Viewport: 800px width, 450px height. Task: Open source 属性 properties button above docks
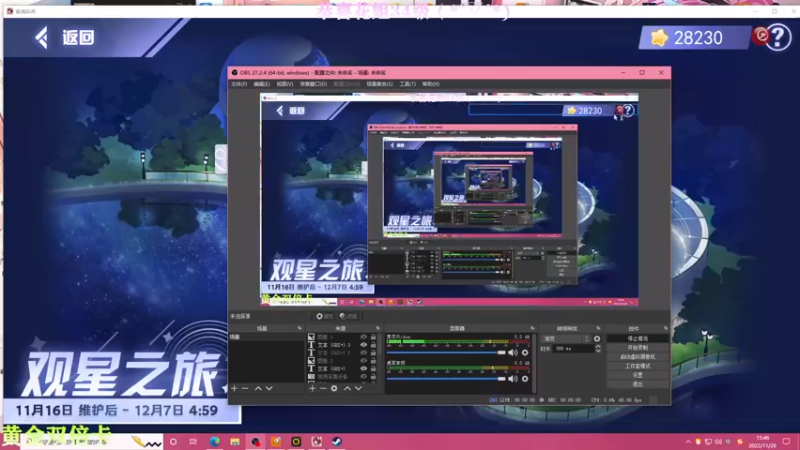[324, 316]
